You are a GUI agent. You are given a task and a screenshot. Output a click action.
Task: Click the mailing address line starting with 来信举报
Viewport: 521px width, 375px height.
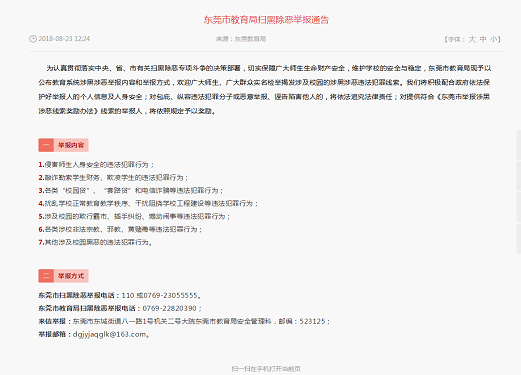point(184,321)
